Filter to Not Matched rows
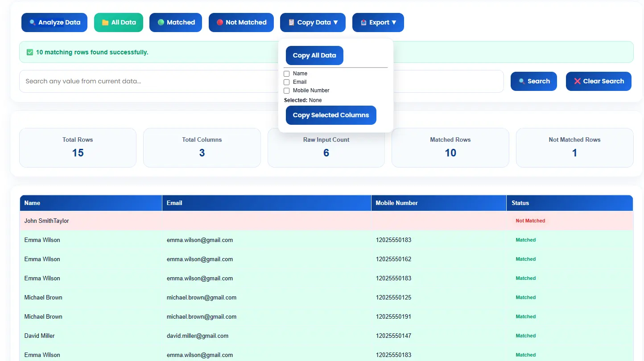644x361 pixels. [241, 22]
